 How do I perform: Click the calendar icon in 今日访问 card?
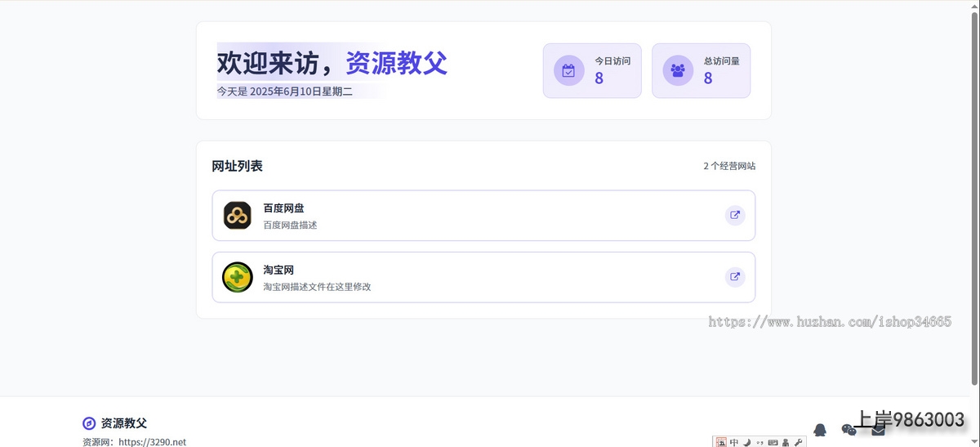[x=568, y=70]
